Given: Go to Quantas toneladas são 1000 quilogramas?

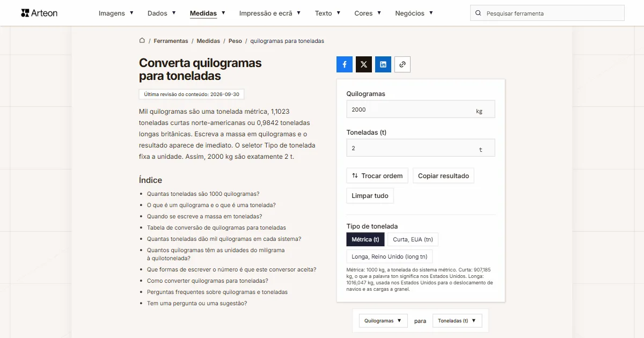Looking at the screenshot, I should 203,194.
